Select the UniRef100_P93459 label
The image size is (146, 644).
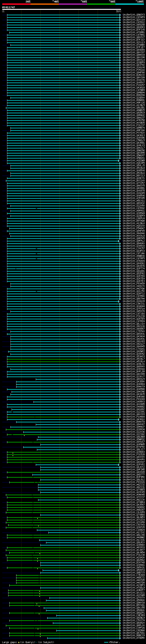(x=134, y=284)
